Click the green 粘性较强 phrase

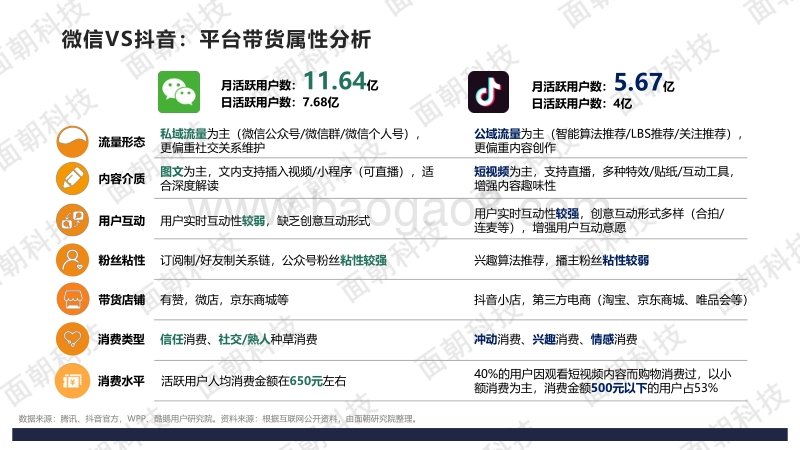click(363, 260)
